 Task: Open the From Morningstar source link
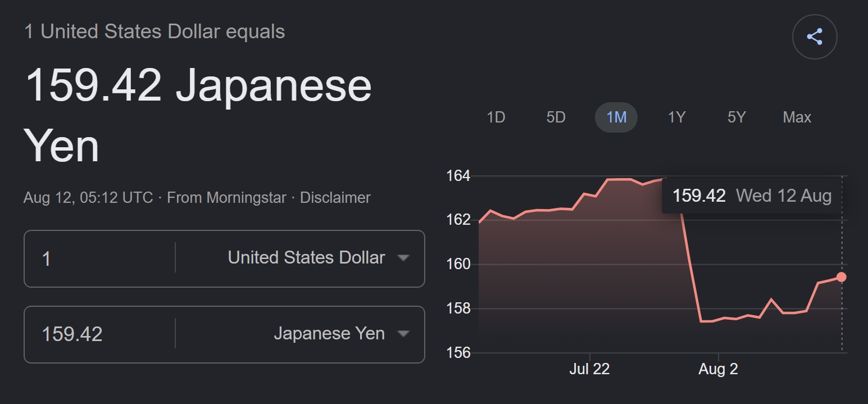click(226, 198)
